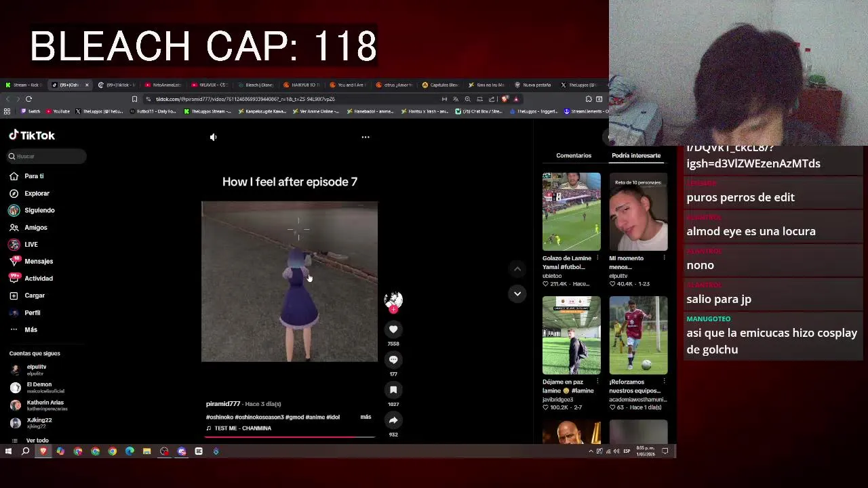The width and height of the screenshot is (868, 488).
Task: Open the StreamElements bookmark
Action: 587,111
